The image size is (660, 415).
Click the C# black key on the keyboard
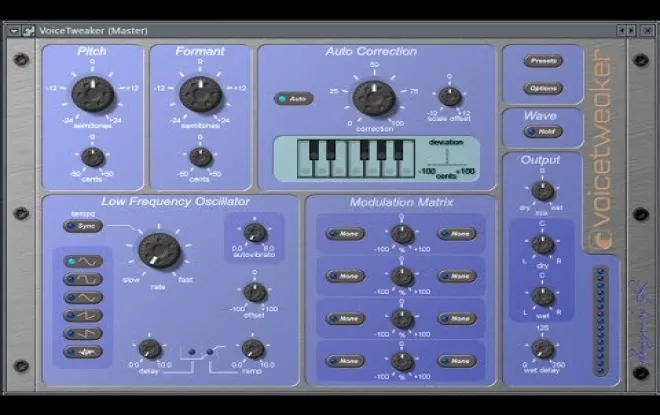coord(314,150)
